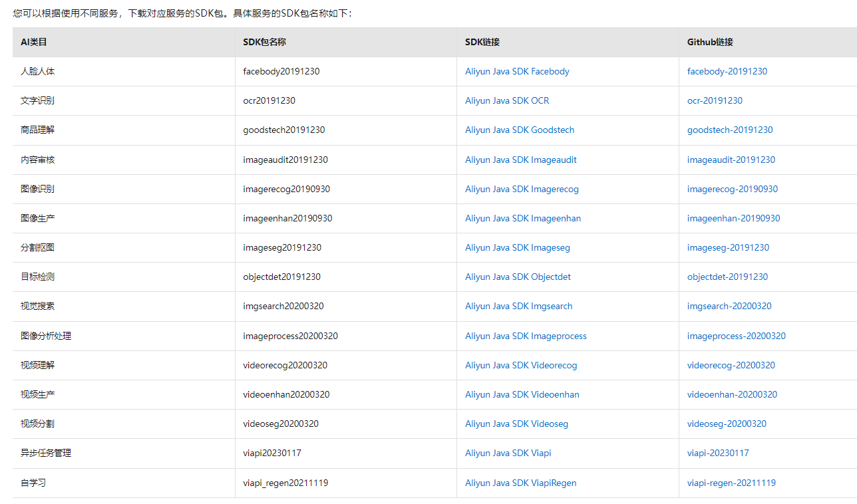Screen dimensions: 857x504
Task: Open the Aliyun Java SDK Goodstech link
Action: pyautogui.click(x=520, y=130)
